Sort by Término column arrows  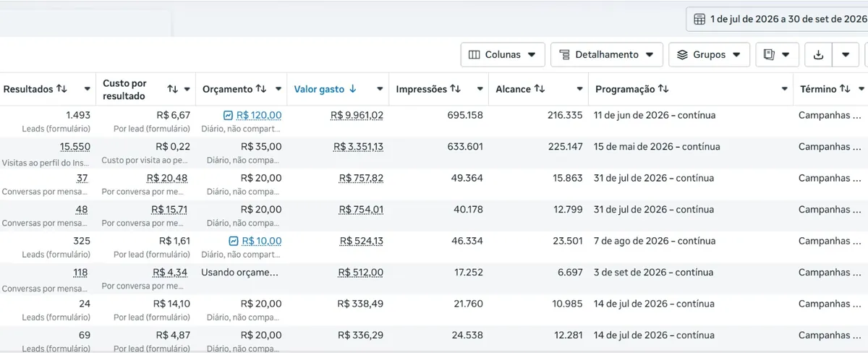point(845,89)
